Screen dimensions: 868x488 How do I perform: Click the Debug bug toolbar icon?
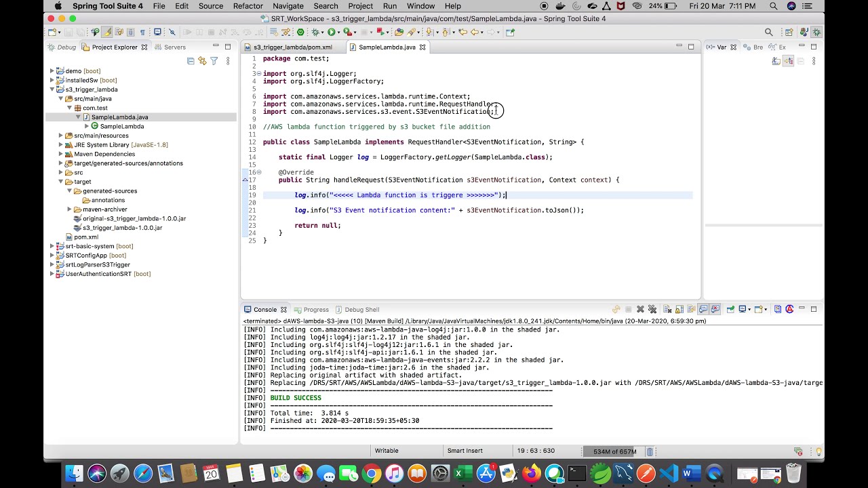316,32
